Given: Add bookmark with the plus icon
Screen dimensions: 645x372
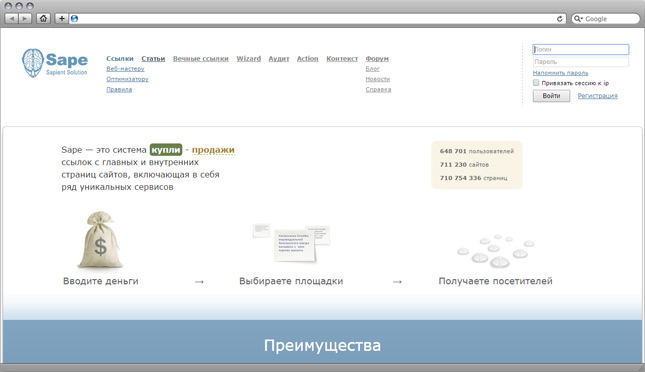Looking at the screenshot, I should 61,19.
